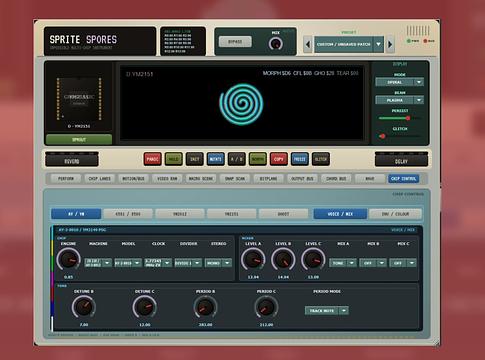This screenshot has width=485, height=360.
Task: Open the display Mode Spiral dropdown
Action: click(x=399, y=82)
